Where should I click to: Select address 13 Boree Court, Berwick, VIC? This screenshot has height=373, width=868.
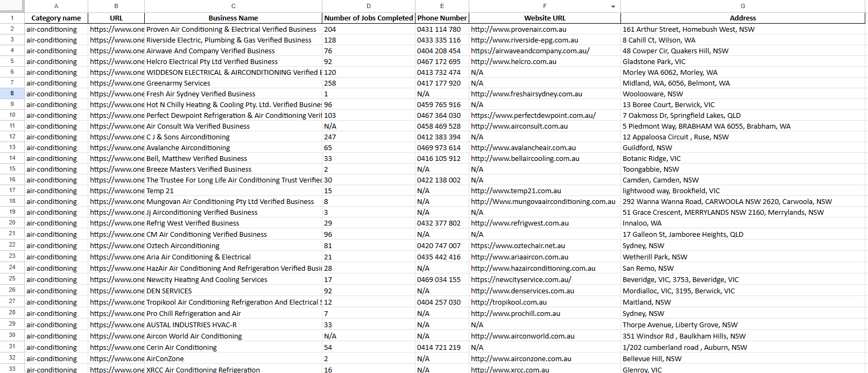pyautogui.click(x=743, y=104)
